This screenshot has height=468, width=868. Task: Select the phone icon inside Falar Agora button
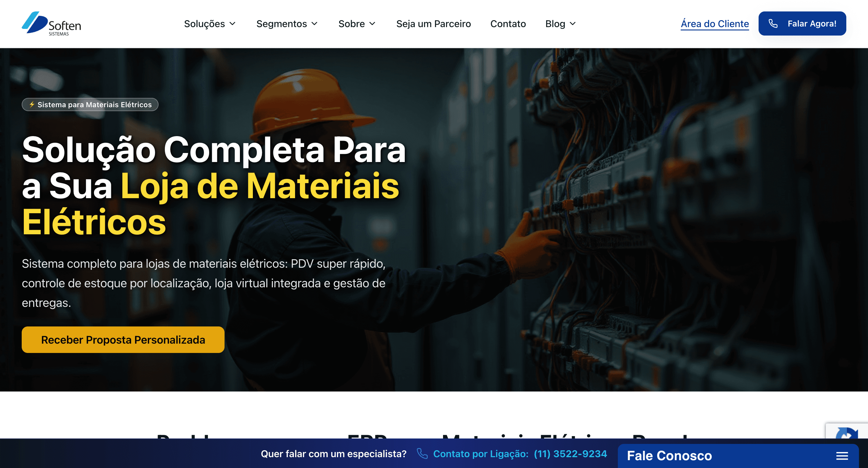(x=773, y=23)
